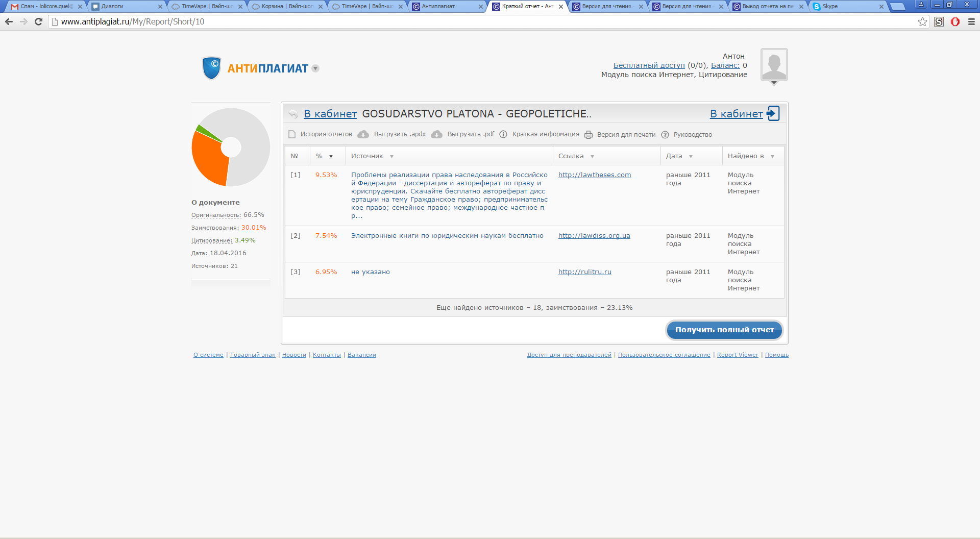980x539 pixels.
Task: Select Выгрузить .pdf
Action: (x=471, y=134)
